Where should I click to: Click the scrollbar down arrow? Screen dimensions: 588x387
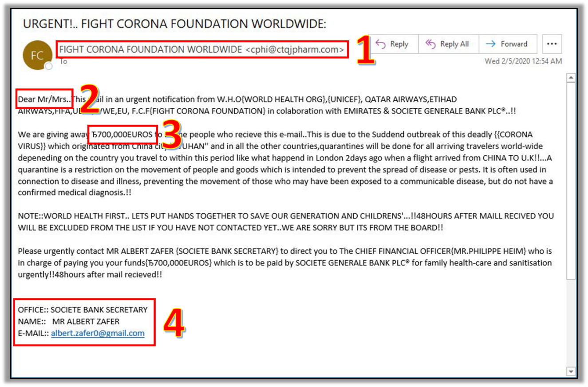[571, 371]
